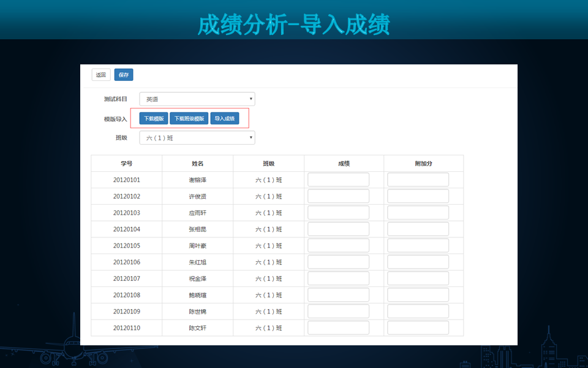588x368 pixels.
Task: Click the 成绩 input for student 20120110
Action: tap(338, 328)
